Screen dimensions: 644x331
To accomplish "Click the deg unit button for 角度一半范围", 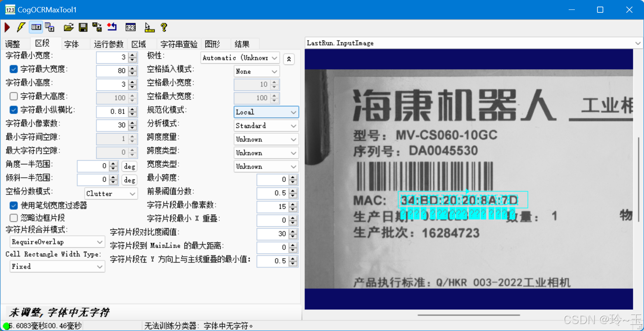I will (130, 166).
